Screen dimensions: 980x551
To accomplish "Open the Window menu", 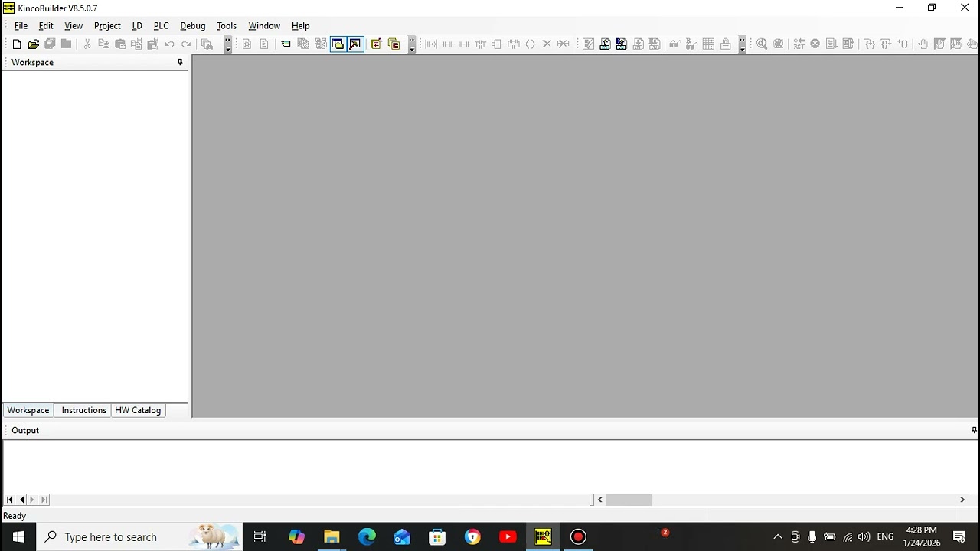I will (264, 26).
